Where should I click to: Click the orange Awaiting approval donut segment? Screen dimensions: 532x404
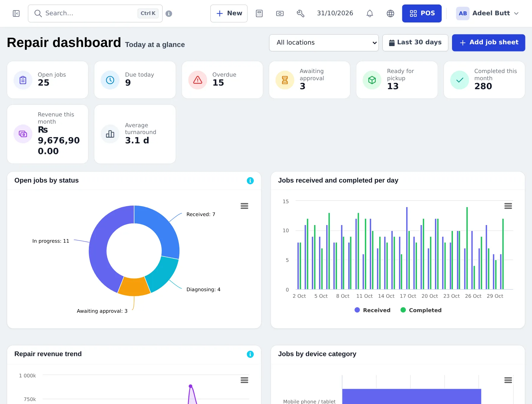(134, 286)
